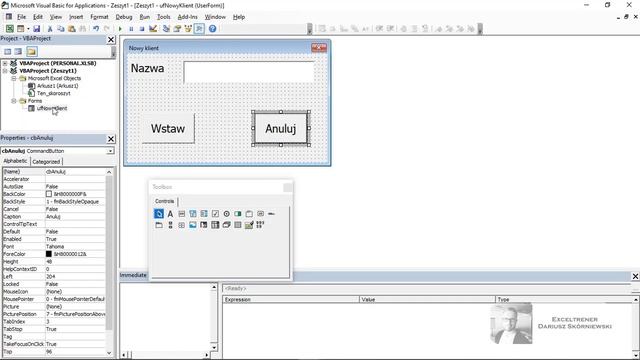This screenshot has height=360, width=640.
Task: Toggle Design Mode icon
Action: coord(153,29)
